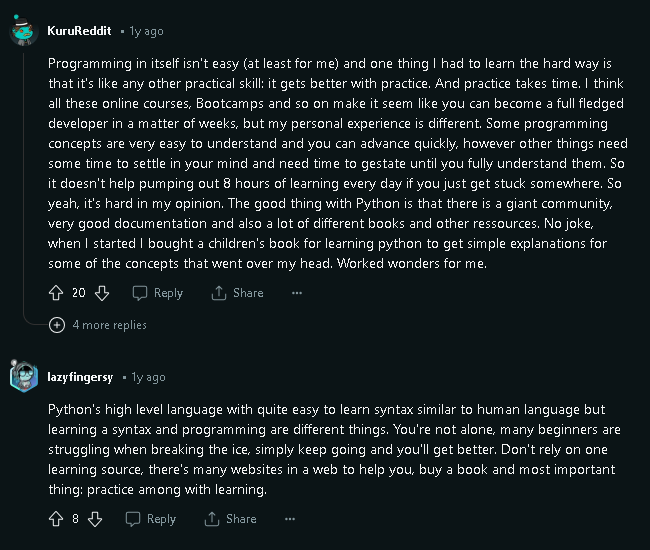Open more options for KuruReddit's comment

pyautogui.click(x=297, y=293)
